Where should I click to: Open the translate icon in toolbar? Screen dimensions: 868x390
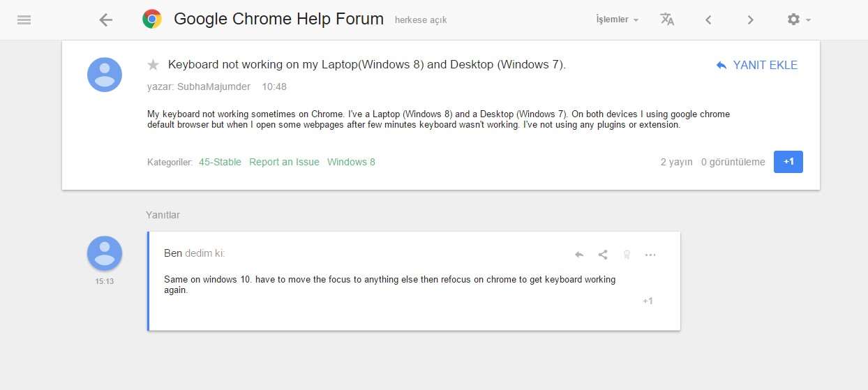pyautogui.click(x=667, y=20)
